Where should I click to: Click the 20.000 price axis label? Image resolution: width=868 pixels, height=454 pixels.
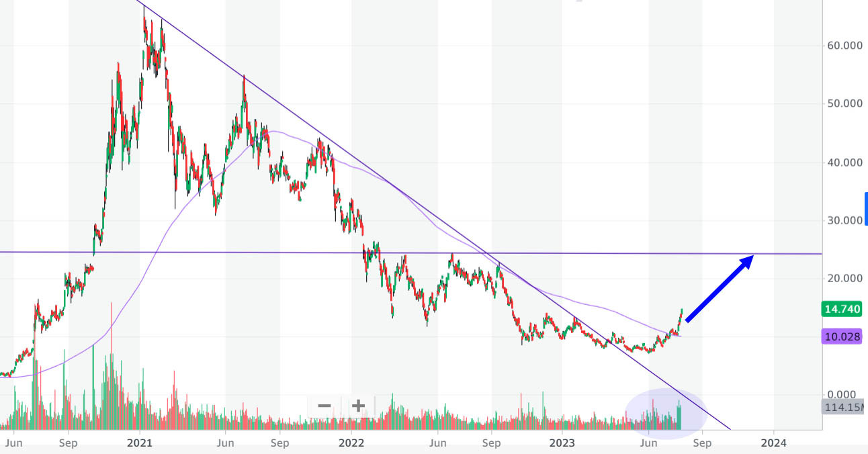click(842, 279)
